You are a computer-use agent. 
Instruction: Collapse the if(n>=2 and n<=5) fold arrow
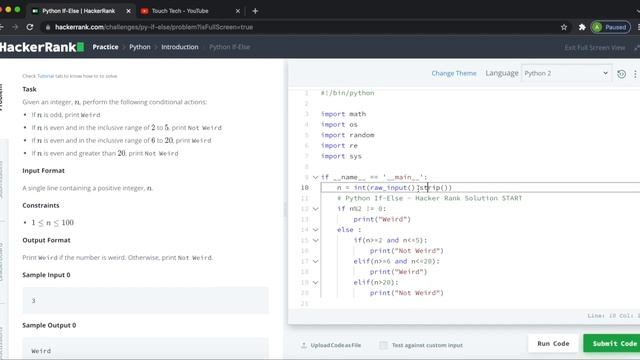(x=315, y=240)
